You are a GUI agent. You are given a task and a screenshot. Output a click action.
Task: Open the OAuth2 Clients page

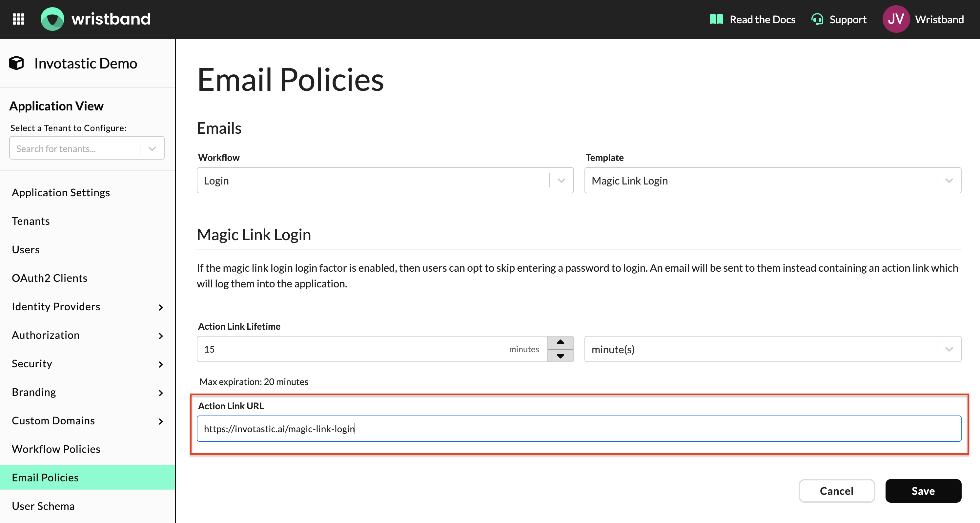(x=50, y=278)
